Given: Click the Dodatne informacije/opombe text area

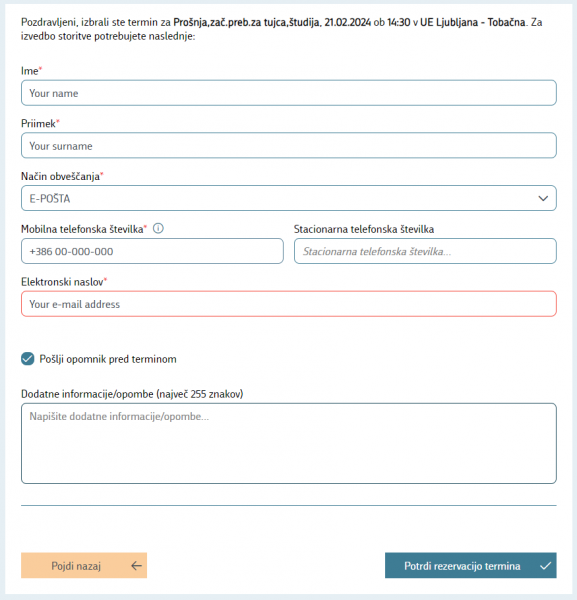Looking at the screenshot, I should 288,443.
